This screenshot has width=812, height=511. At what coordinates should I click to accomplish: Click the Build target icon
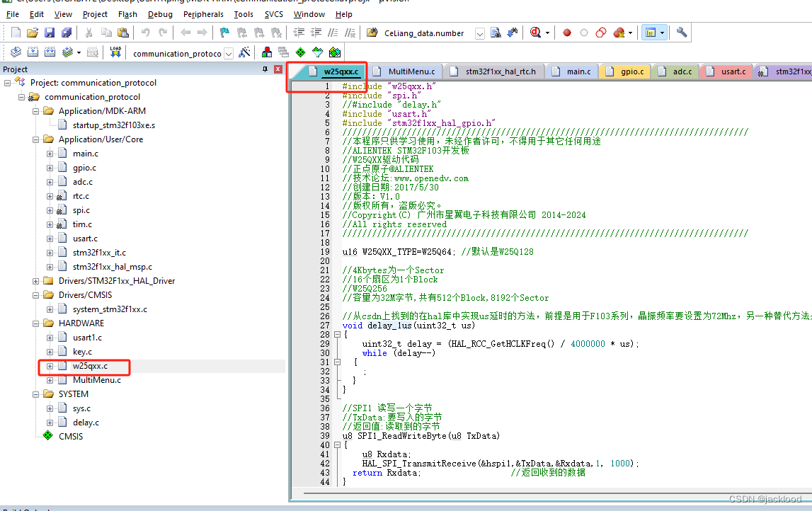[x=33, y=52]
